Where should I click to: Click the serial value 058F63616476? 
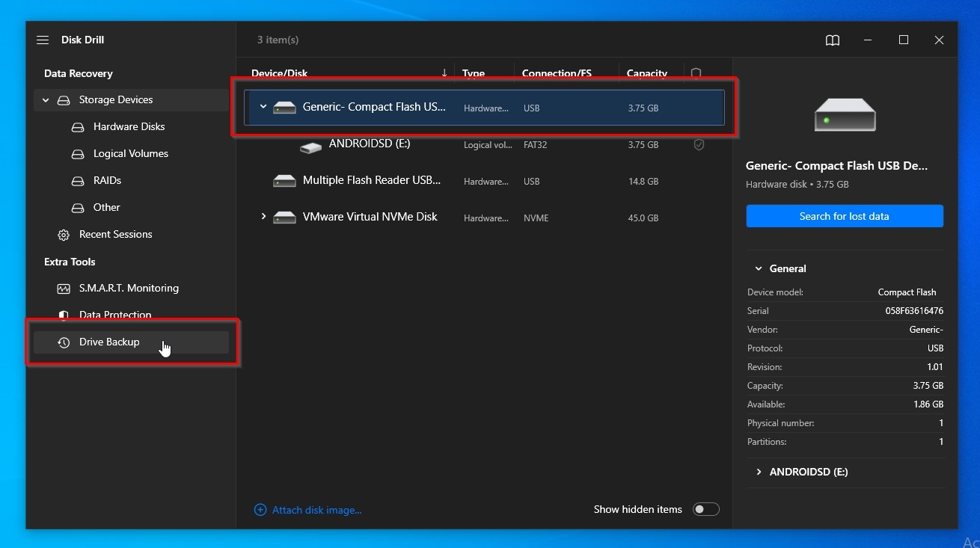point(914,311)
